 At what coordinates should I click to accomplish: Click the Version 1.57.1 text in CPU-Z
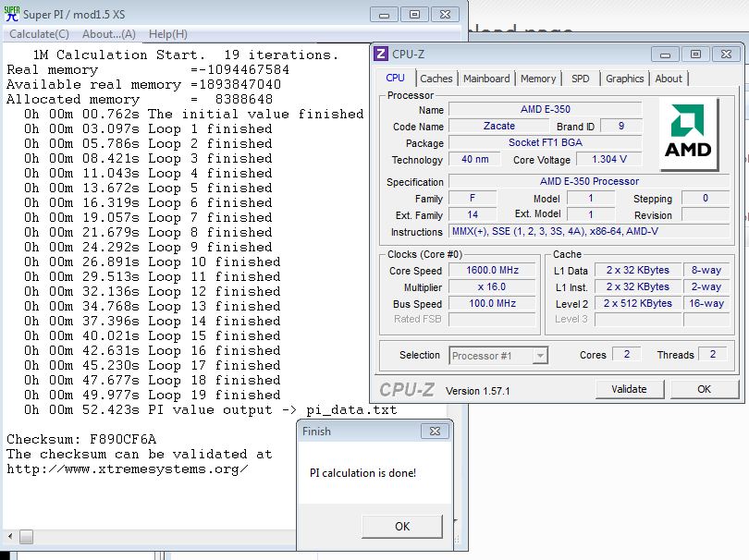tap(478, 391)
